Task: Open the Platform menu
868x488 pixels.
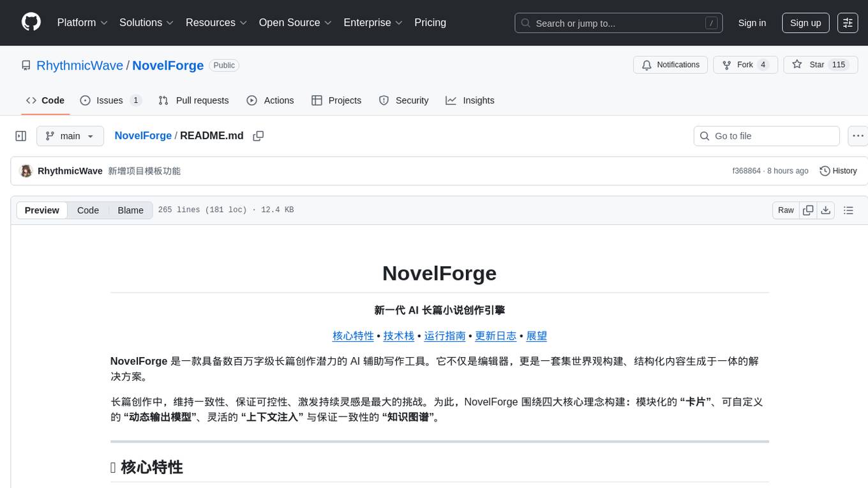Action: [x=82, y=22]
